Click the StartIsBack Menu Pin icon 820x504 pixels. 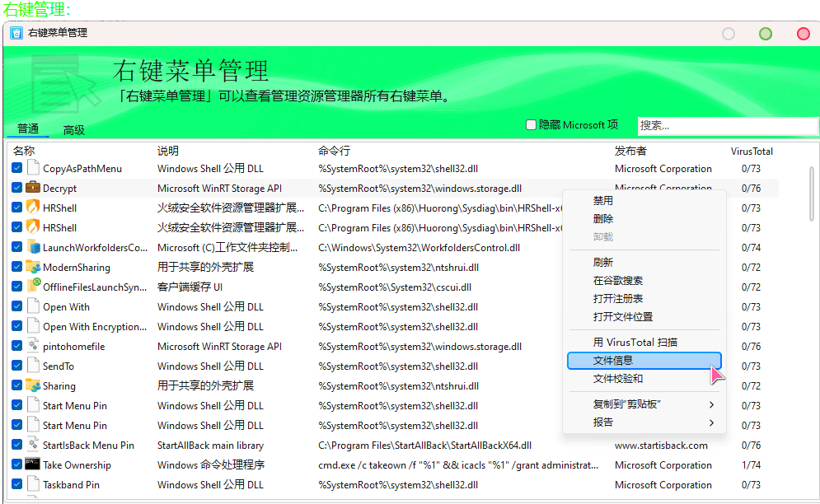pos(33,445)
